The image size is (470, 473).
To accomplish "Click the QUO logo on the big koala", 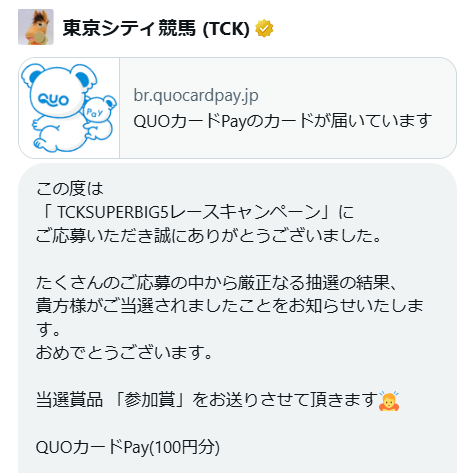I will tap(53, 99).
